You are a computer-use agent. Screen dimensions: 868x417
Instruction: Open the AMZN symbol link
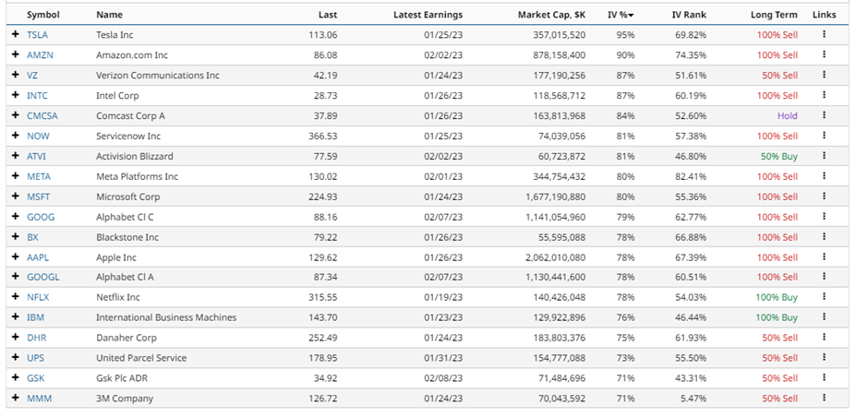[x=38, y=54]
